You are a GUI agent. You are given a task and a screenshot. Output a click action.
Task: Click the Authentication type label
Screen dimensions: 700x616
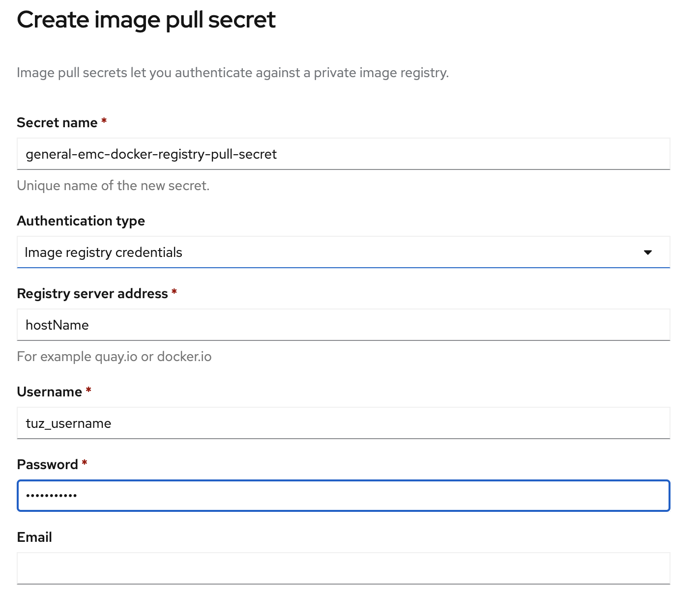[81, 221]
